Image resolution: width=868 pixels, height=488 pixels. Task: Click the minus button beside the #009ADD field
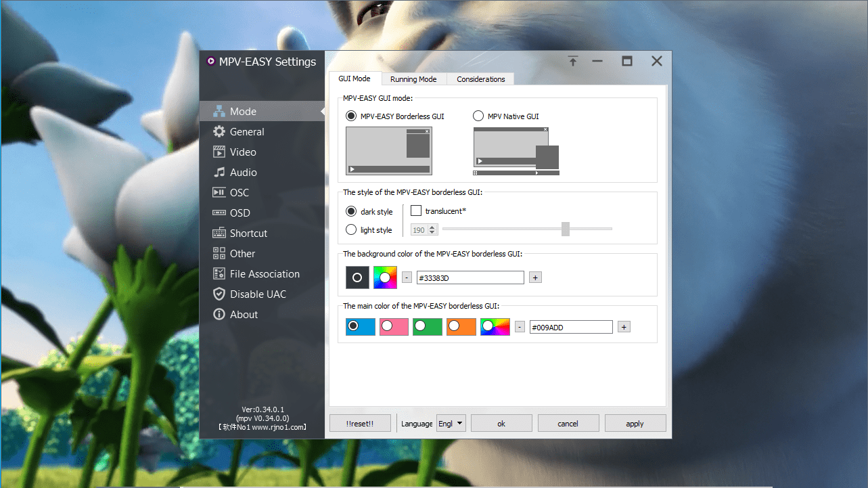pyautogui.click(x=520, y=327)
